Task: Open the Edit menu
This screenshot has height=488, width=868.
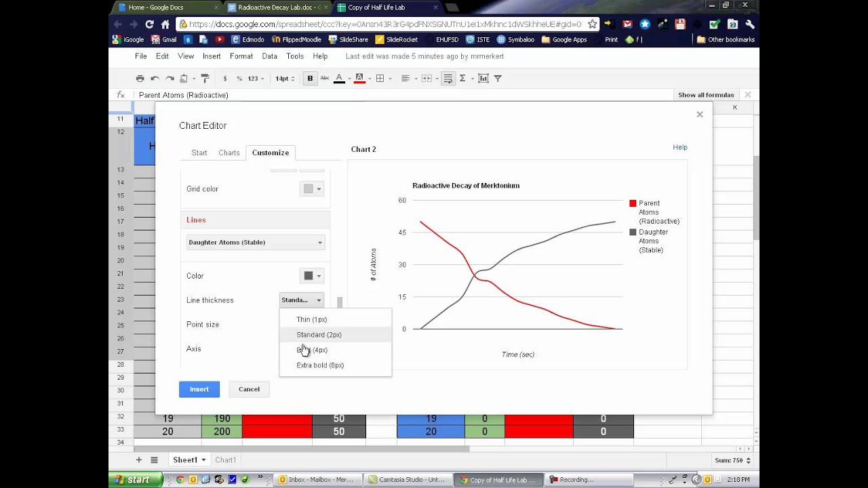Action: [x=162, y=56]
